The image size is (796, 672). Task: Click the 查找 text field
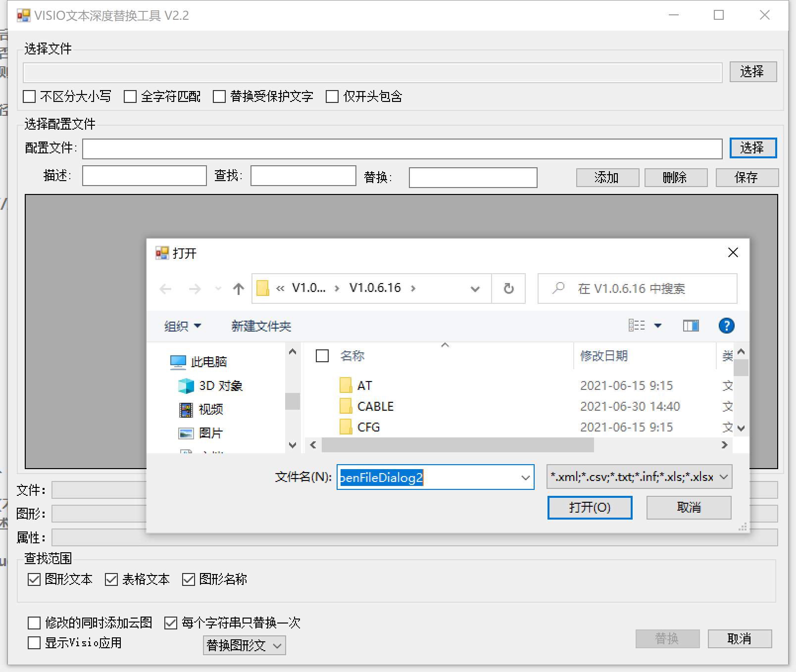(x=303, y=176)
